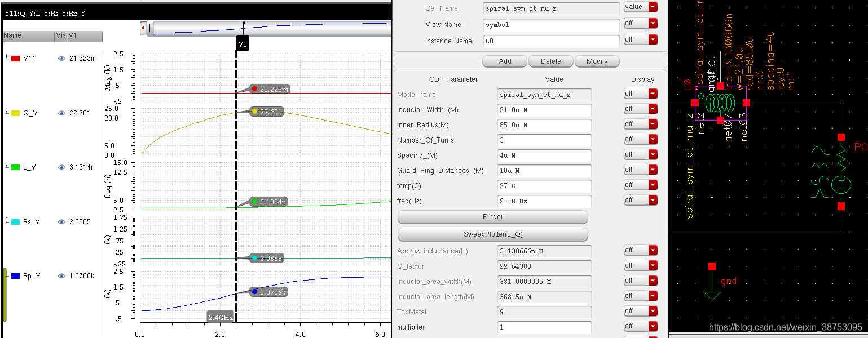Screen dimensions: 868x338
Task: Click the red Y11 marker dot at 21.223m
Action: pos(255,89)
